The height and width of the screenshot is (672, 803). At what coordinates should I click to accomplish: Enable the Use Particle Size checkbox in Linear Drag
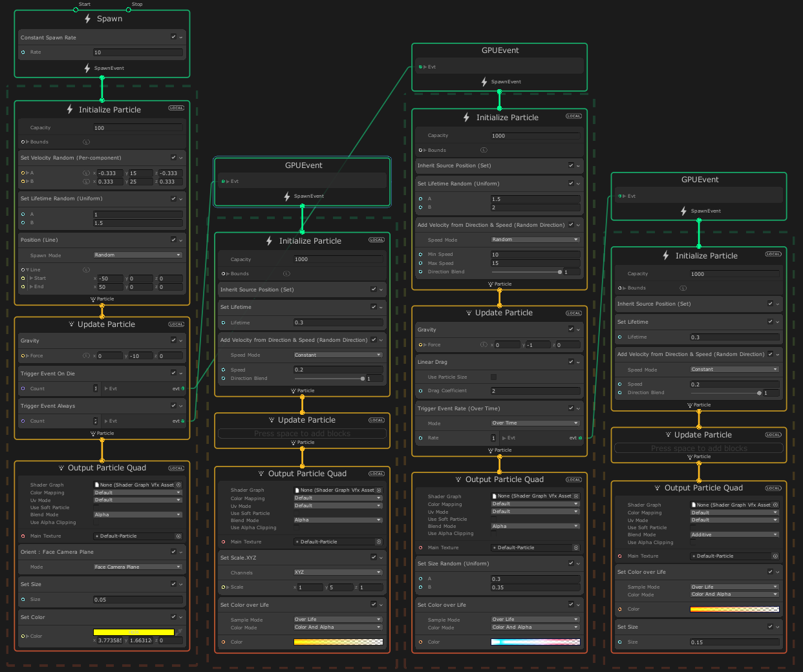point(493,377)
